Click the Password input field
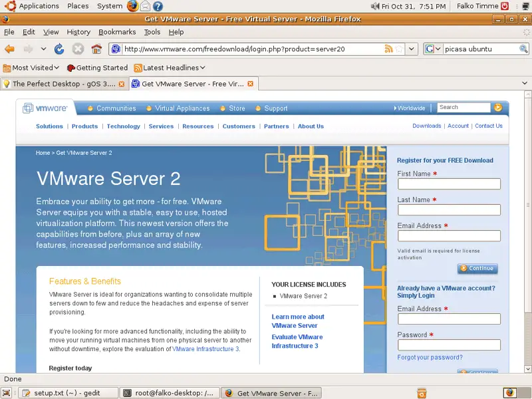The image size is (532, 399). 449,345
